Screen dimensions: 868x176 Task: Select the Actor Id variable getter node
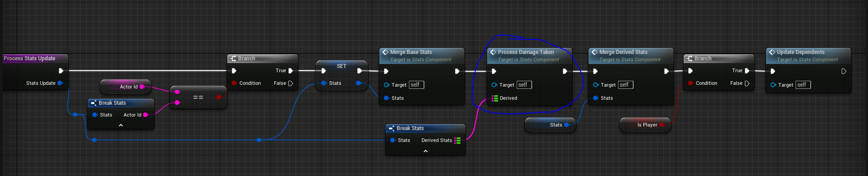pos(125,87)
